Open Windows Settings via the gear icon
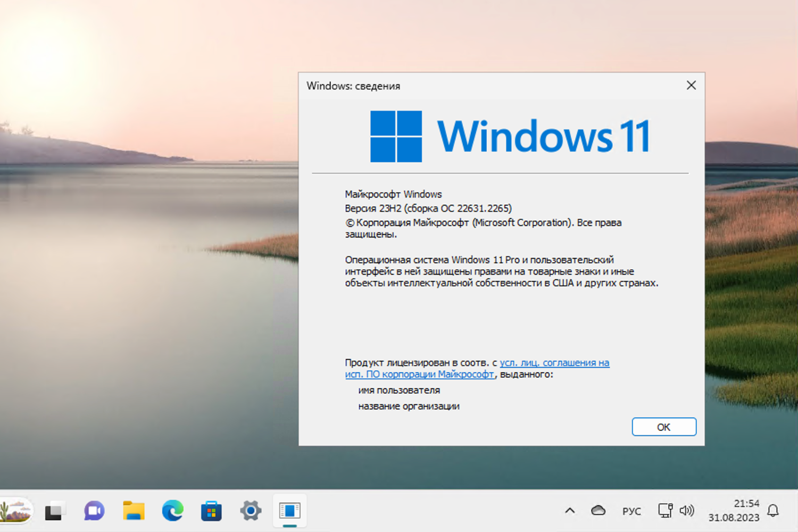The image size is (798, 532). [250, 511]
